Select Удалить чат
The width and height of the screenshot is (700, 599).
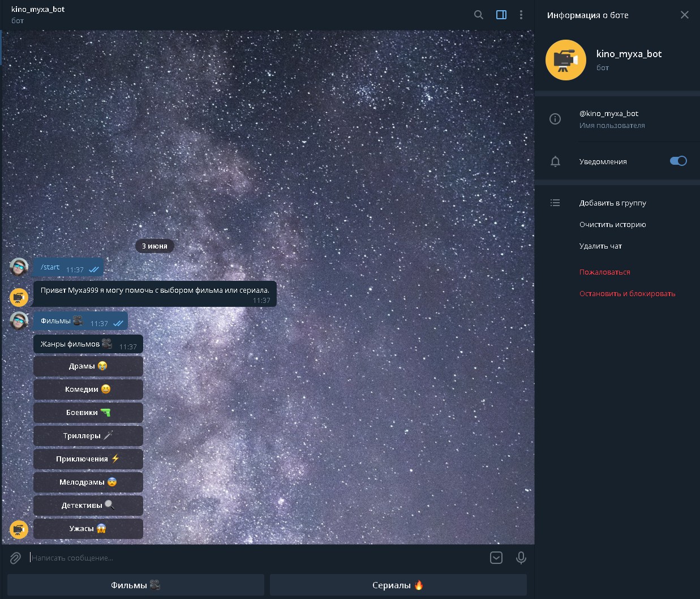[x=600, y=246]
